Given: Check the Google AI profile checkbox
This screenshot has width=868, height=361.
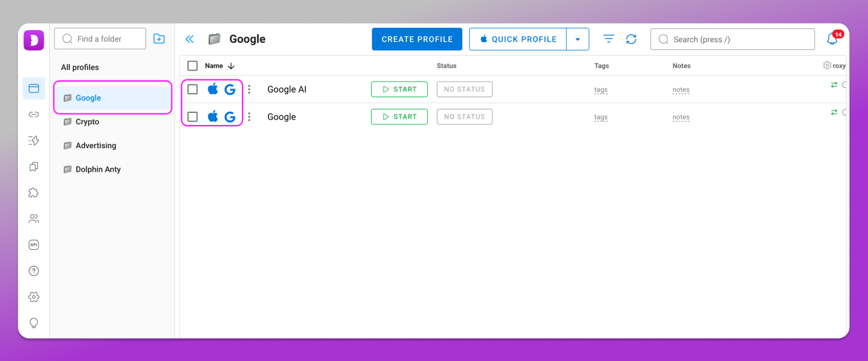Looking at the screenshot, I should point(193,89).
